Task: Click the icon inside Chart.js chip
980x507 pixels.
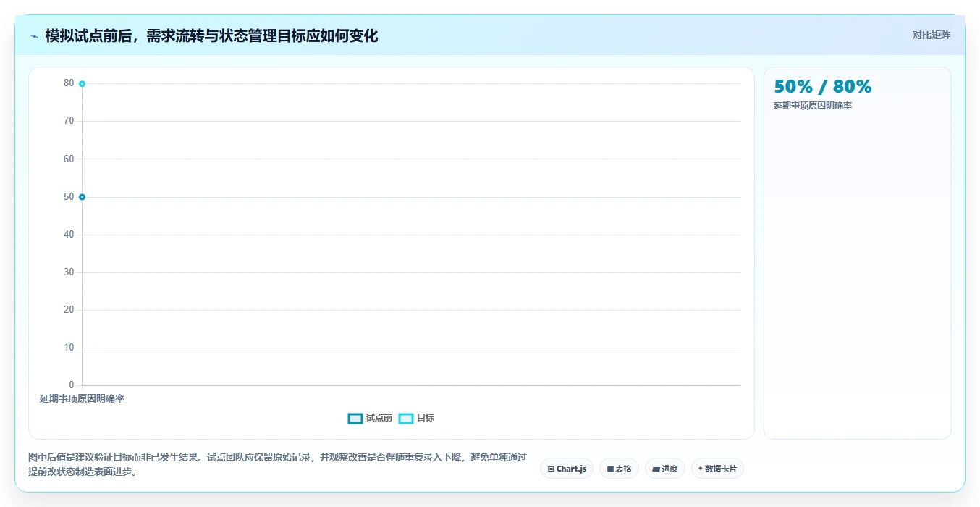Action: (x=551, y=469)
